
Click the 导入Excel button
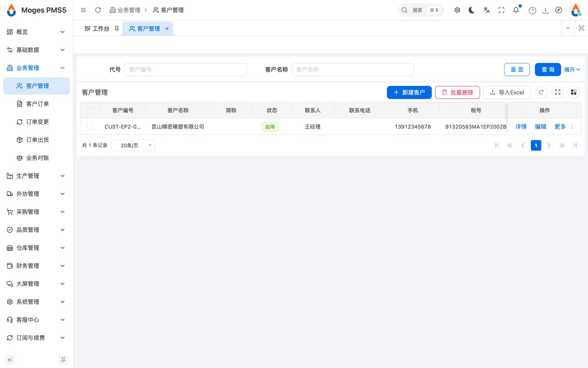(507, 92)
